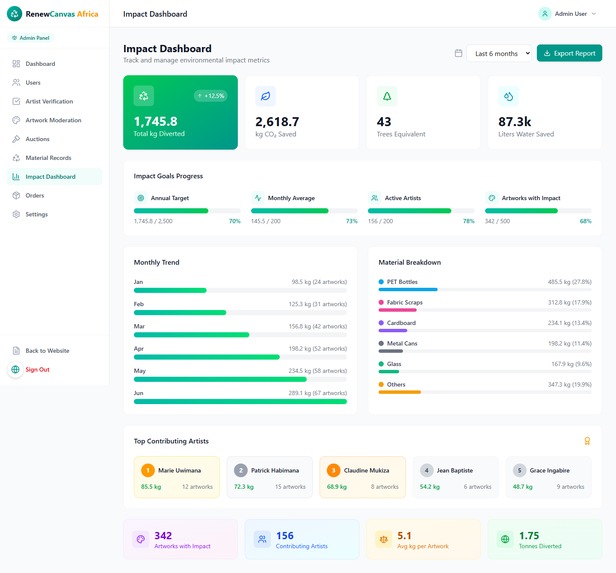Click the Admin User avatar icon
Screen dimensions: 616x573
(x=544, y=14)
